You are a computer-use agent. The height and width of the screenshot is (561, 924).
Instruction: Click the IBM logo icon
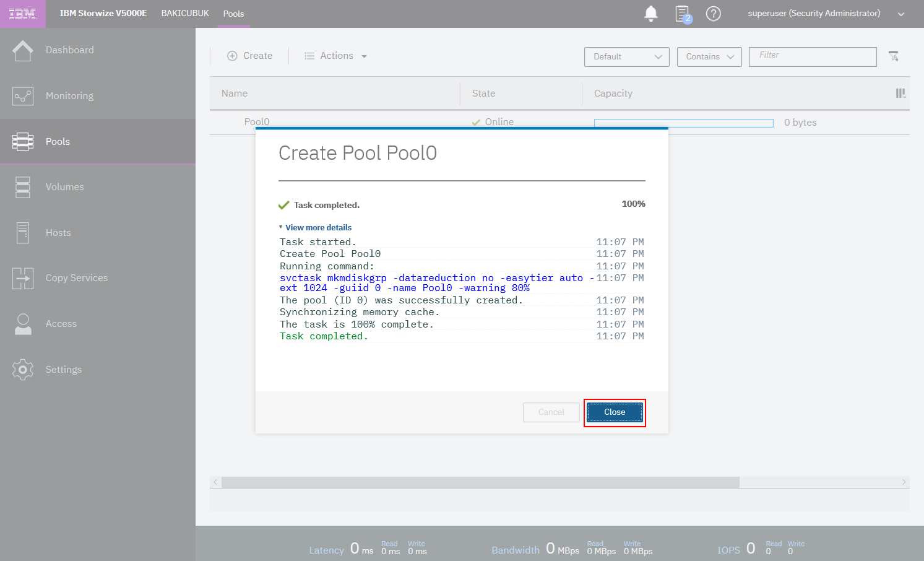(23, 14)
